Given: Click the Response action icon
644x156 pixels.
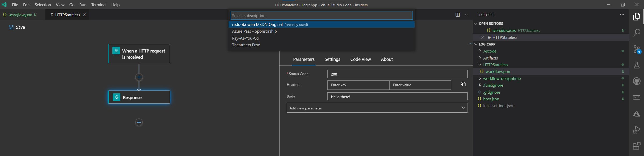Looking at the screenshot, I should (x=117, y=97).
